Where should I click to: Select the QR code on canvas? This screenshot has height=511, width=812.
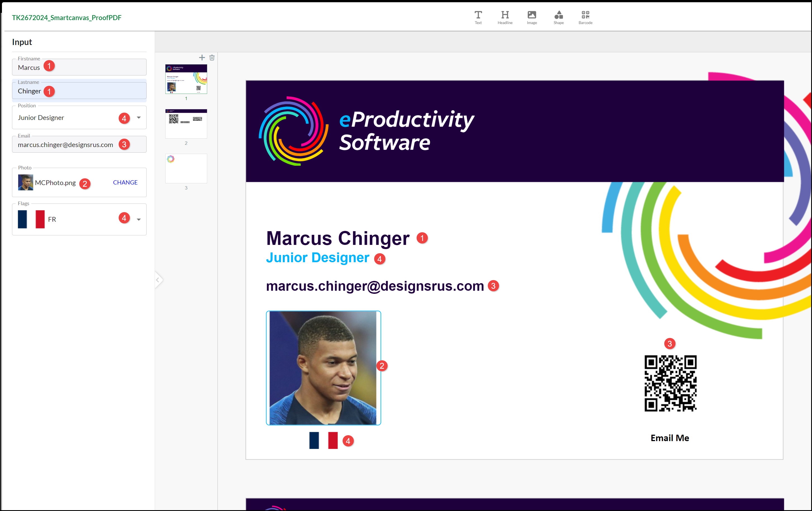pos(670,383)
